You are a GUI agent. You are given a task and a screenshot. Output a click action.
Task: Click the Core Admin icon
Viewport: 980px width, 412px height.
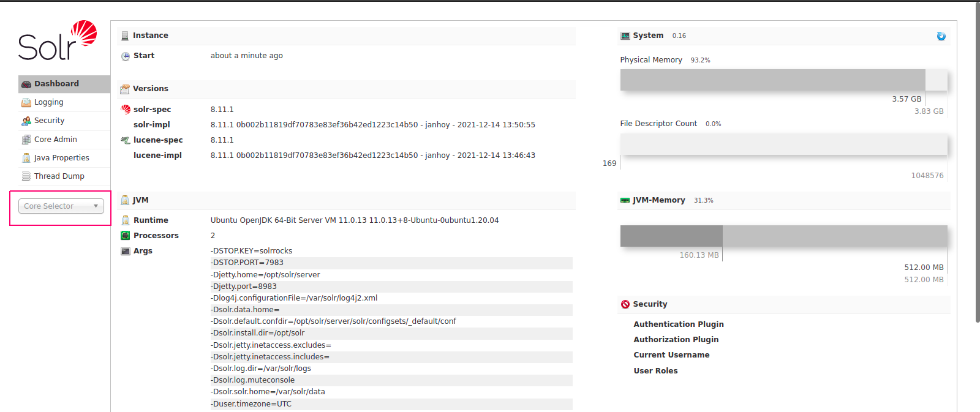(x=26, y=140)
